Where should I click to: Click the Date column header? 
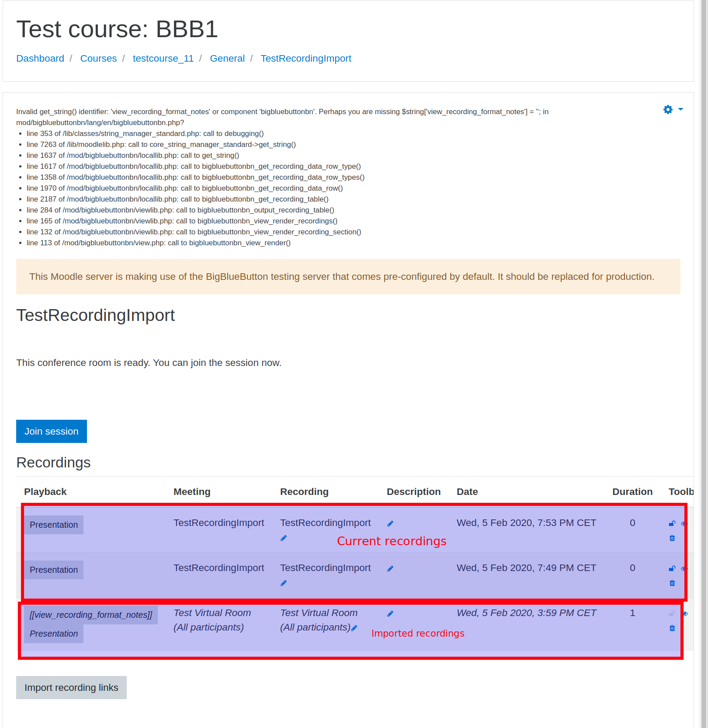point(467,491)
